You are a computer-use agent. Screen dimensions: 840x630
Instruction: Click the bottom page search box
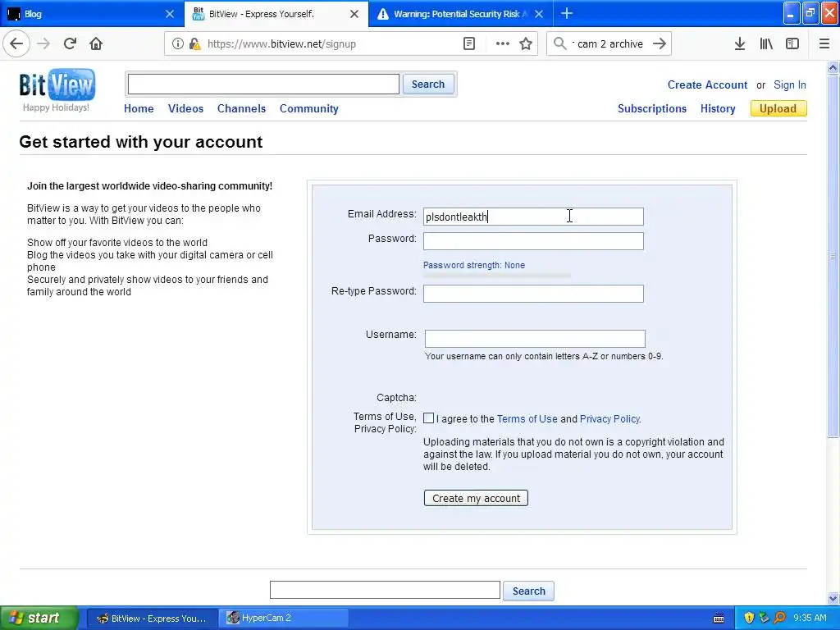[x=386, y=590]
